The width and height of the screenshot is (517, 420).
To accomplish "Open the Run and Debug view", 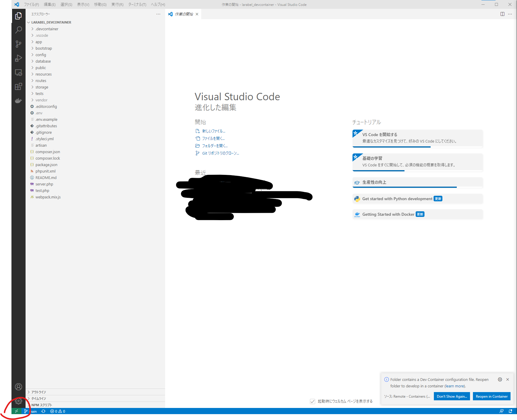I will point(19,58).
